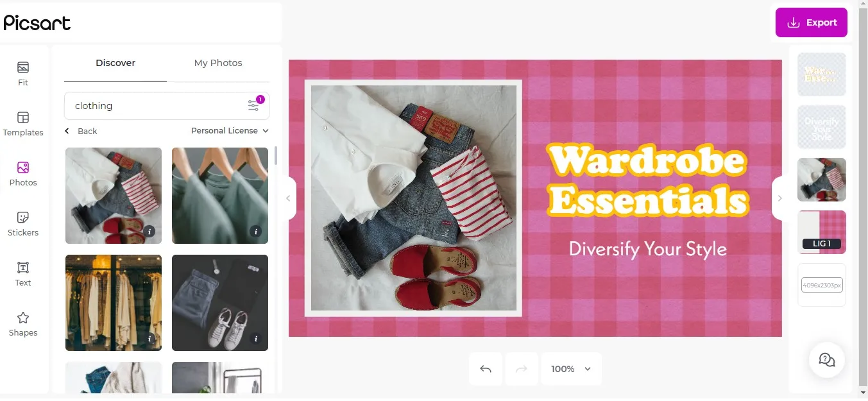Switch to the My Photos tab
868x401 pixels.
218,63
